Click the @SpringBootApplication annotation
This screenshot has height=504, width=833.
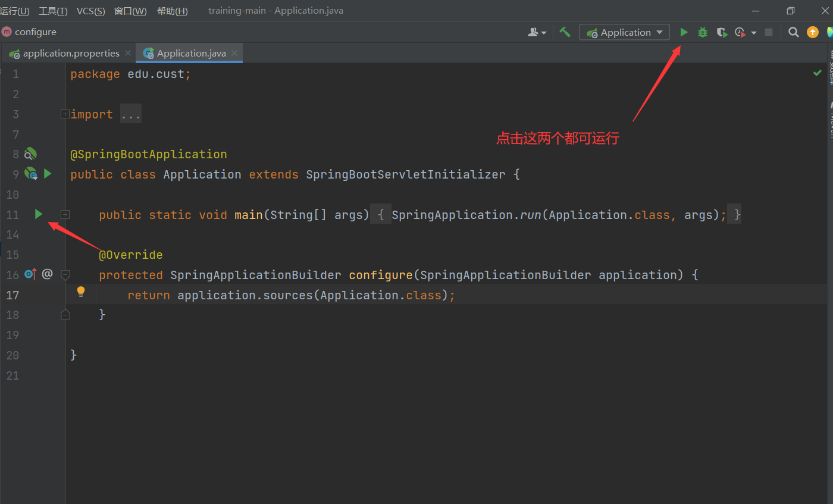[149, 154]
